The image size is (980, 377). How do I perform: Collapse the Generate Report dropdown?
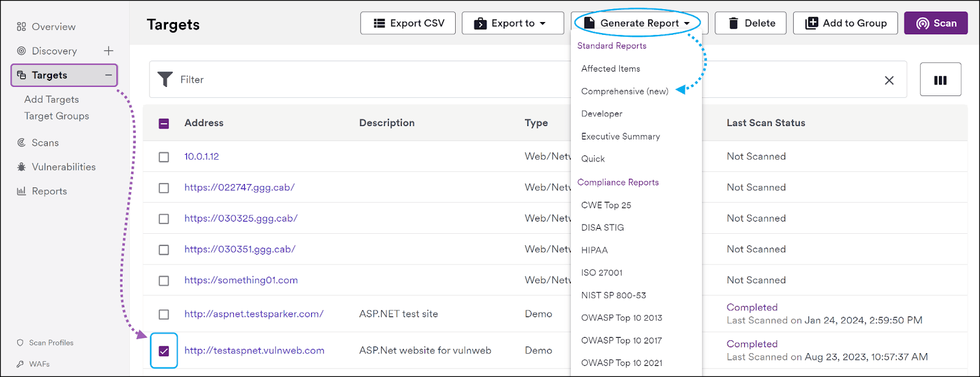click(639, 23)
